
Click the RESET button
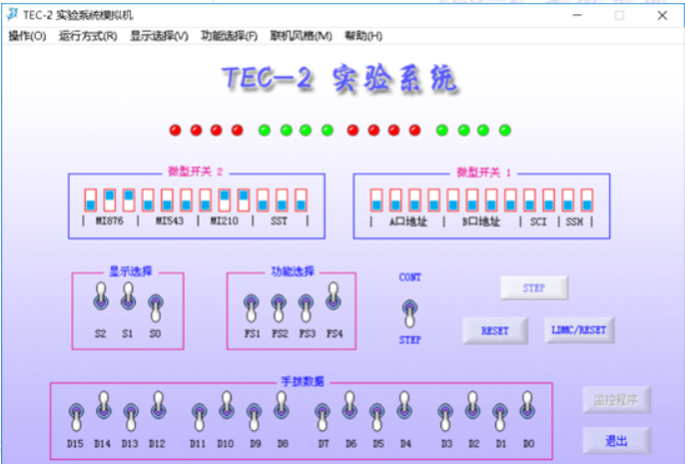[495, 331]
